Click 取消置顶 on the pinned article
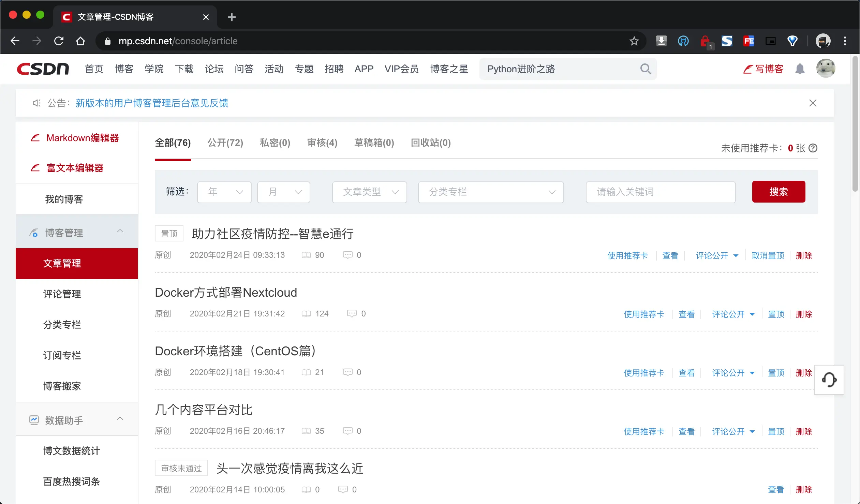860x504 pixels. (x=768, y=255)
